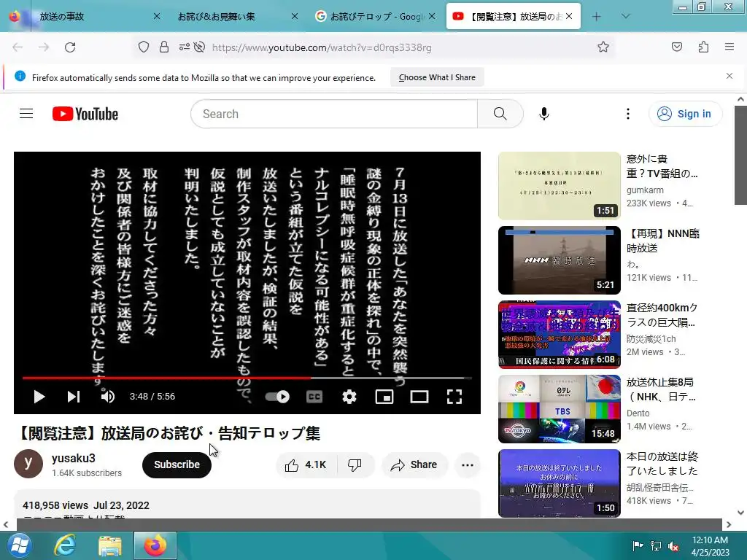This screenshot has height=560, width=747.
Task: Start voice search with microphone
Action: [544, 114]
